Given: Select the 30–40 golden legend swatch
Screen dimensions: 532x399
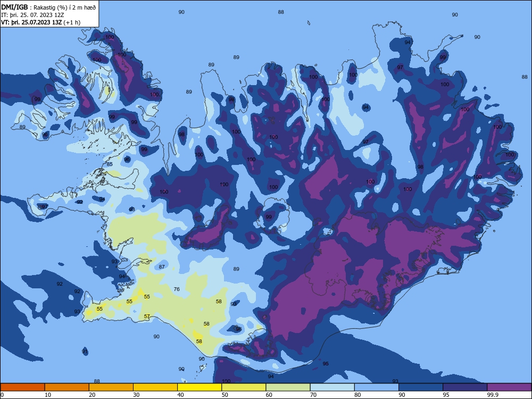Looking at the screenshot, I should point(155,387).
